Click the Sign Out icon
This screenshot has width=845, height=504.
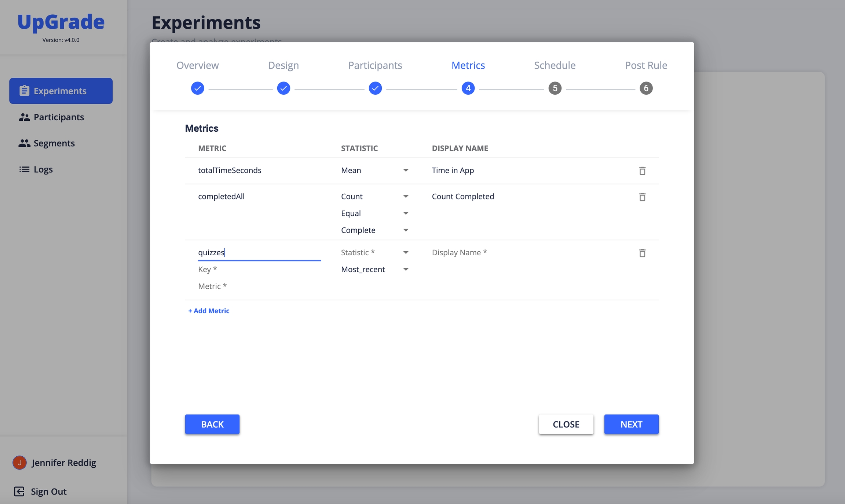pos(19,491)
